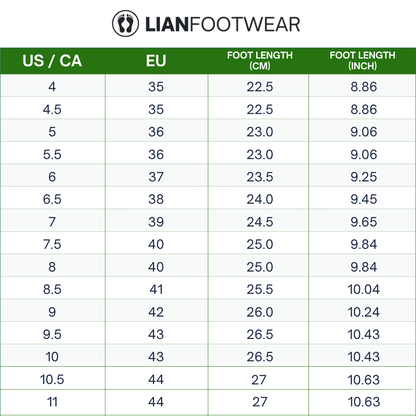Click the footprint logo icon

(125, 24)
